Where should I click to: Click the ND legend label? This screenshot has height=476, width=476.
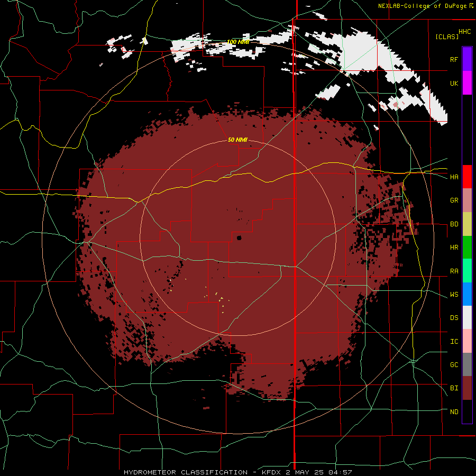[x=454, y=412]
